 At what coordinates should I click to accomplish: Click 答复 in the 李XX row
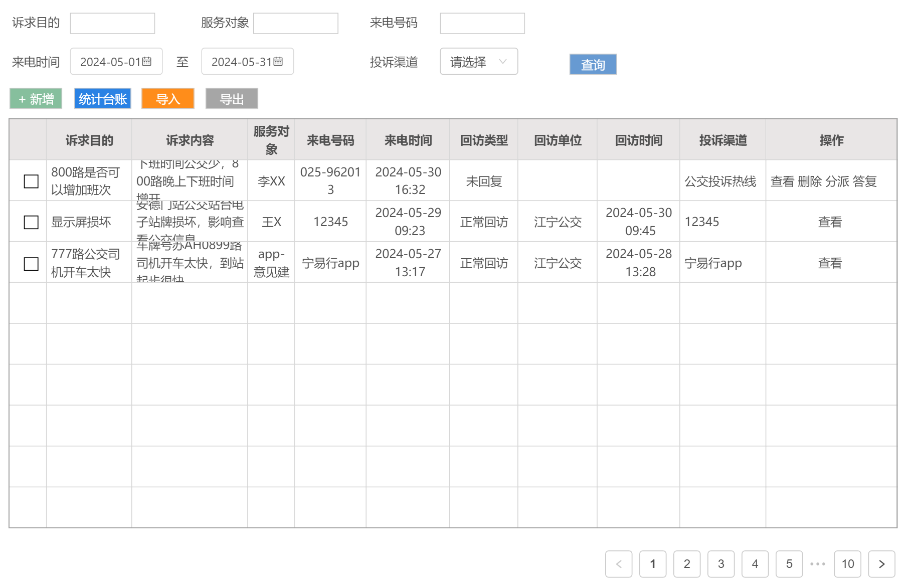pyautogui.click(x=865, y=181)
